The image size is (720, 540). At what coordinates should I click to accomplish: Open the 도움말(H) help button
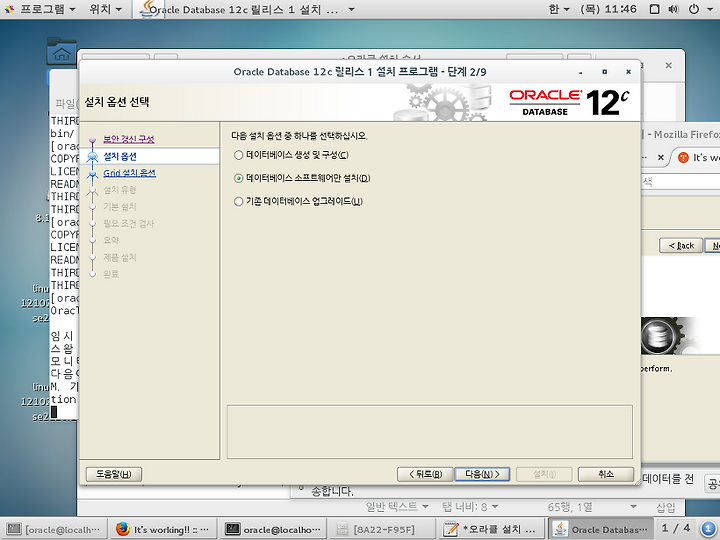tap(113, 474)
